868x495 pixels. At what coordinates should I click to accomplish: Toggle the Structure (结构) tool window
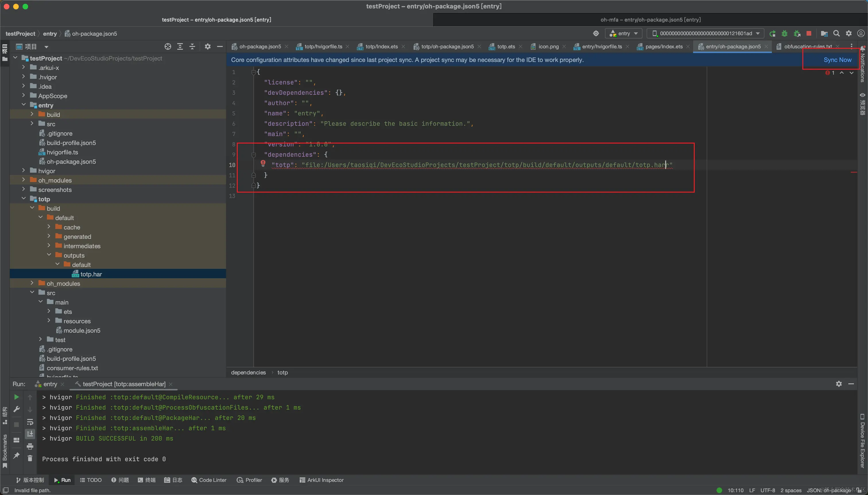pyautogui.click(x=5, y=415)
